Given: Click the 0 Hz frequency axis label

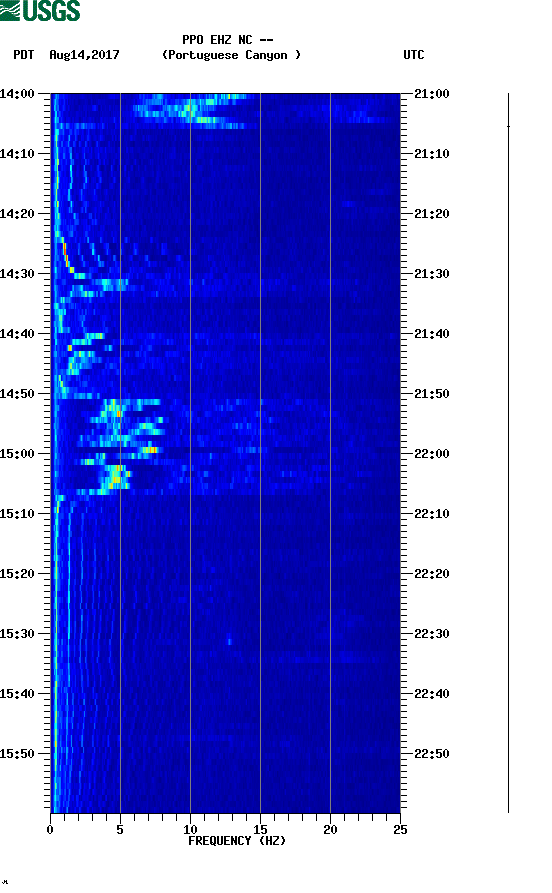Looking at the screenshot, I should point(50,829).
